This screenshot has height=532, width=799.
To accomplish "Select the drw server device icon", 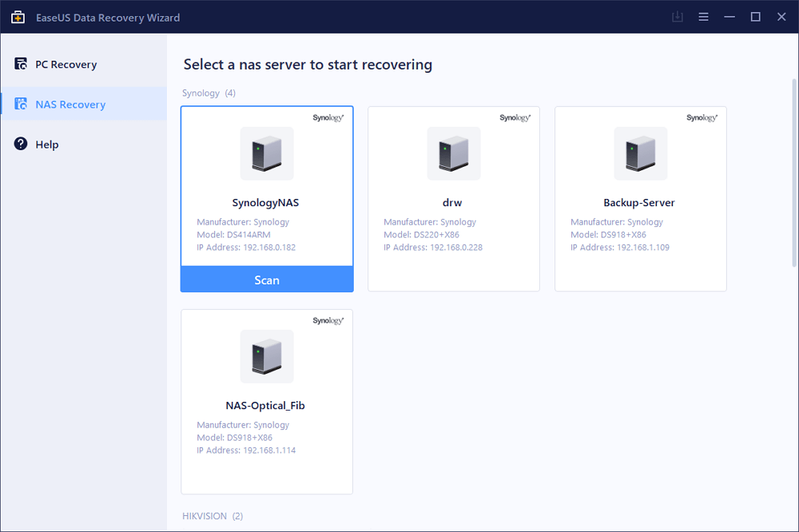I will point(454,153).
